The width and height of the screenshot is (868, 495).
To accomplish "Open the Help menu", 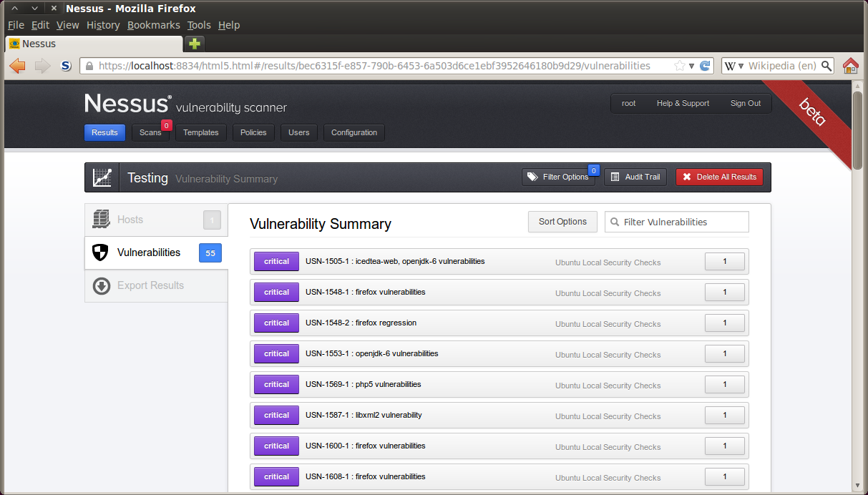I will tap(229, 25).
